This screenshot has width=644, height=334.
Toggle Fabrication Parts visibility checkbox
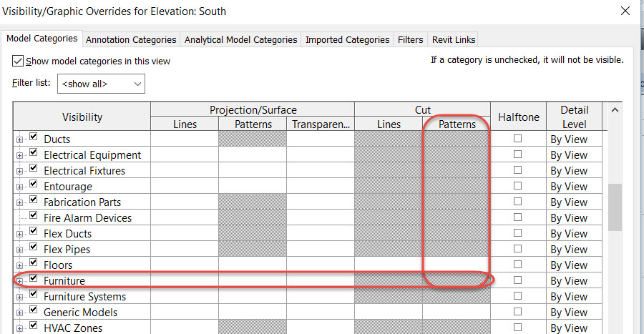coord(33,200)
